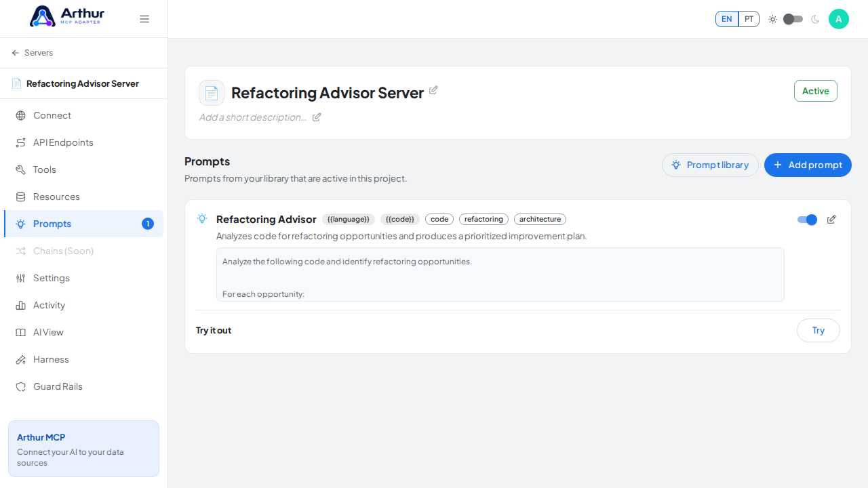The image size is (868, 488).
Task: Click the Add a short description placeholder
Action: point(252,117)
